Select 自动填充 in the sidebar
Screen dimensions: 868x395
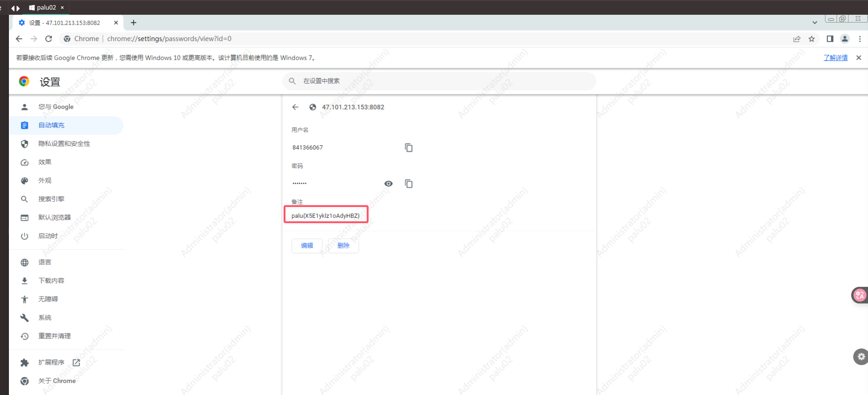point(51,125)
